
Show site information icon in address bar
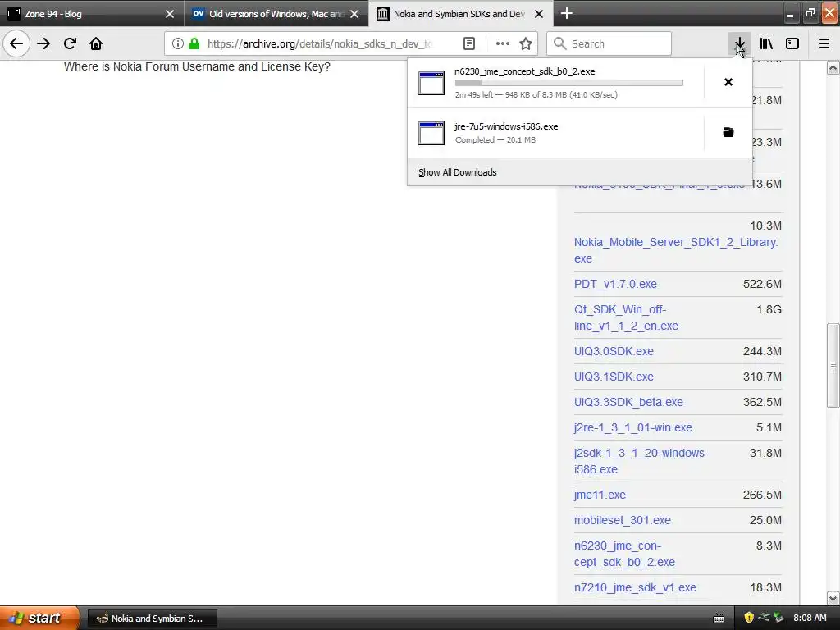click(178, 43)
